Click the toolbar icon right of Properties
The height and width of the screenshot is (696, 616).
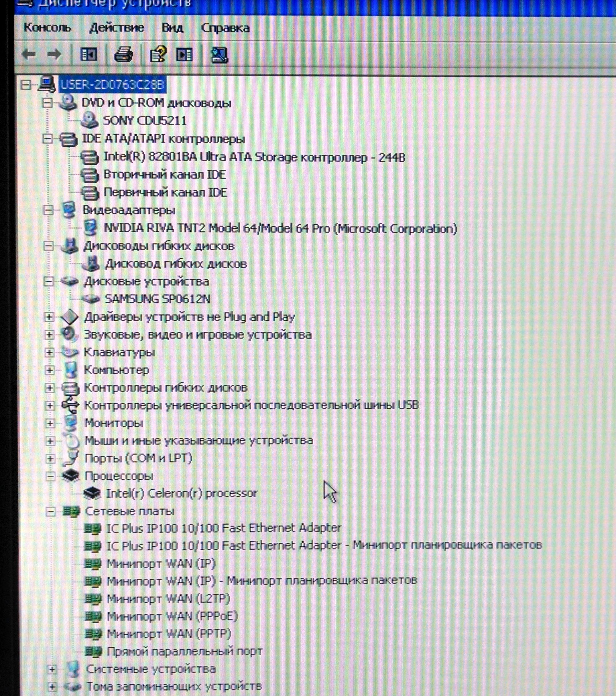point(184,54)
